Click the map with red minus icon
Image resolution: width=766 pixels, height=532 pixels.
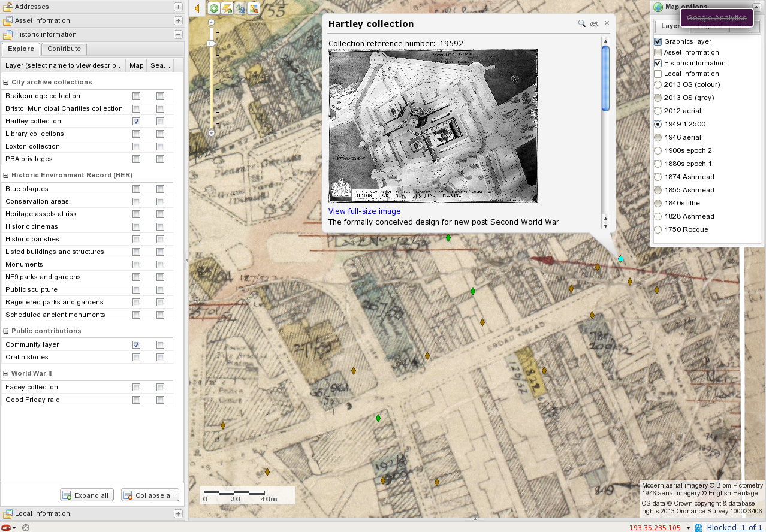(254, 8)
